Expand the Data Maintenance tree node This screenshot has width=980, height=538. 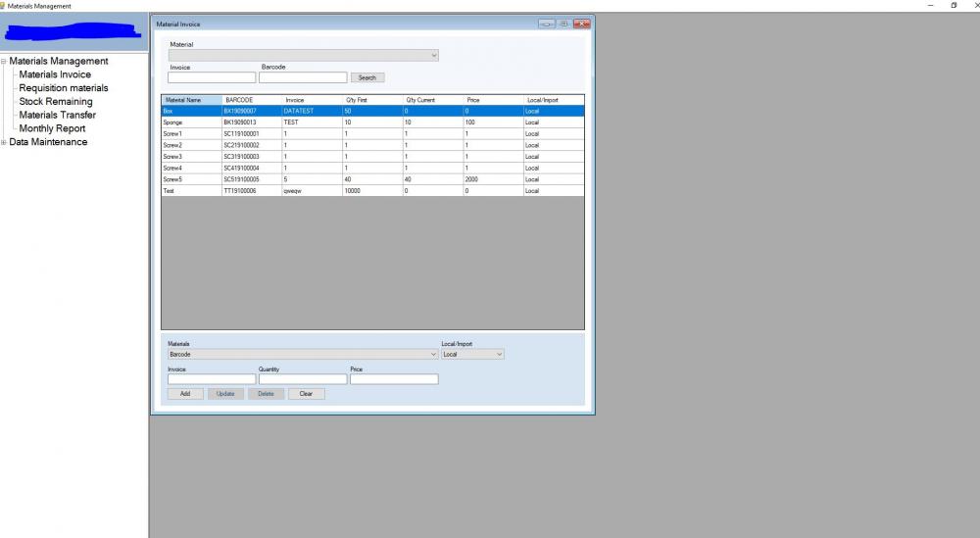pos(4,142)
